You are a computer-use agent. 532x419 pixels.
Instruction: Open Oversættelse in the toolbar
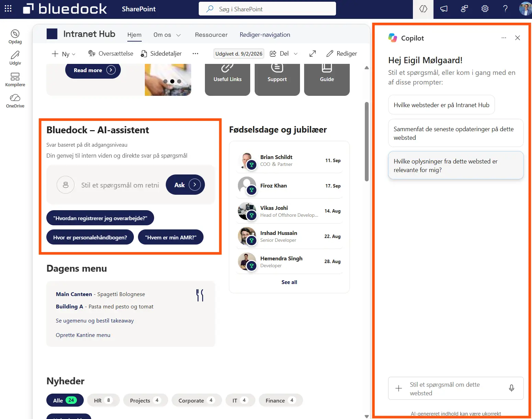(x=111, y=54)
